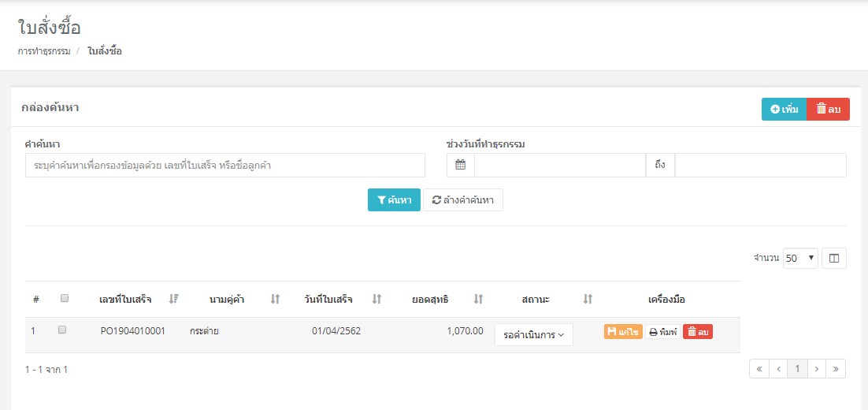Click the สถานะ column header text
868x410 pixels.
point(536,300)
